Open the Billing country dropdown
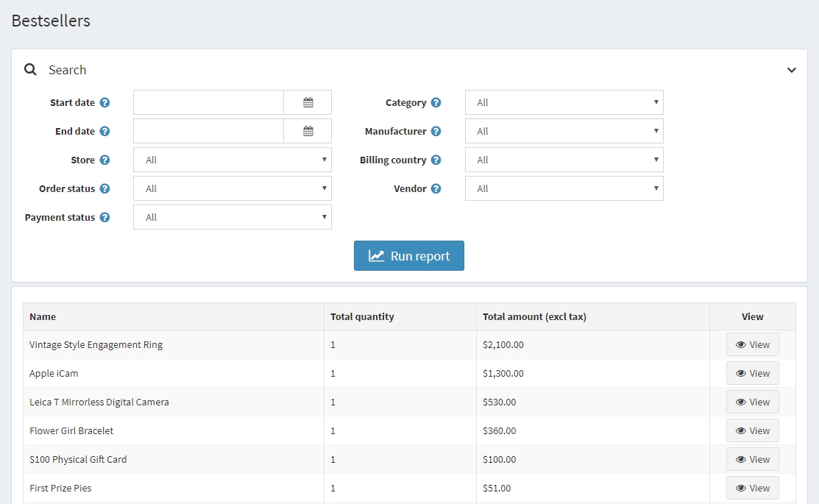 564,160
